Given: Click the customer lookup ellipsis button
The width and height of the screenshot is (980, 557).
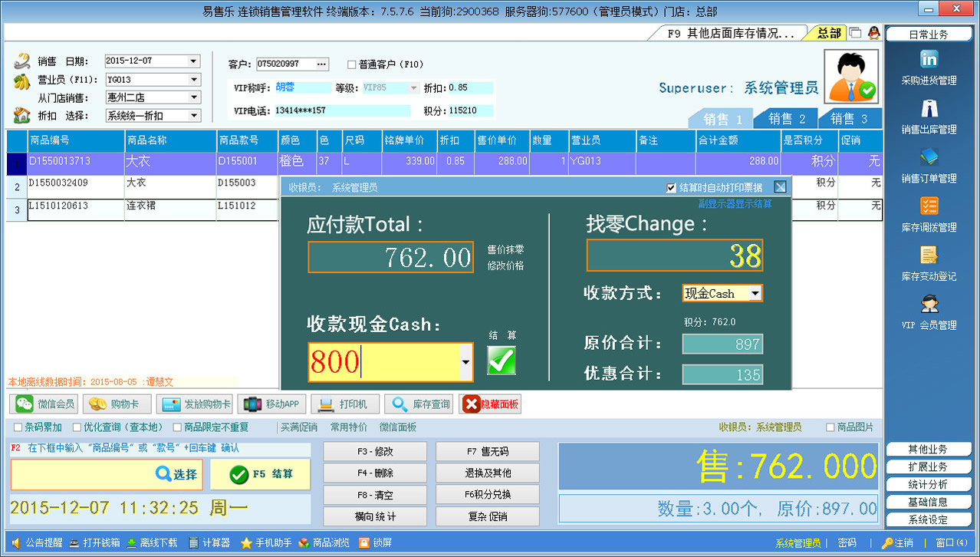Looking at the screenshot, I should (x=321, y=64).
